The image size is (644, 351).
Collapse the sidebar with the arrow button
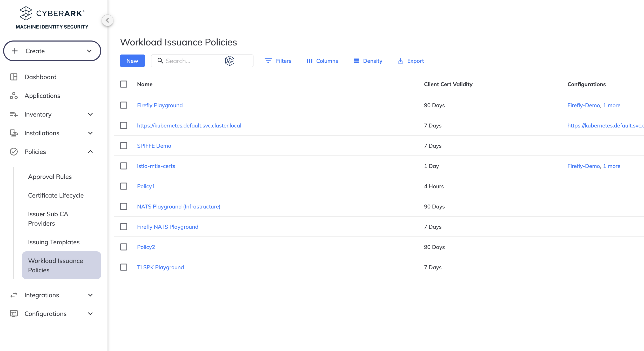click(x=108, y=20)
